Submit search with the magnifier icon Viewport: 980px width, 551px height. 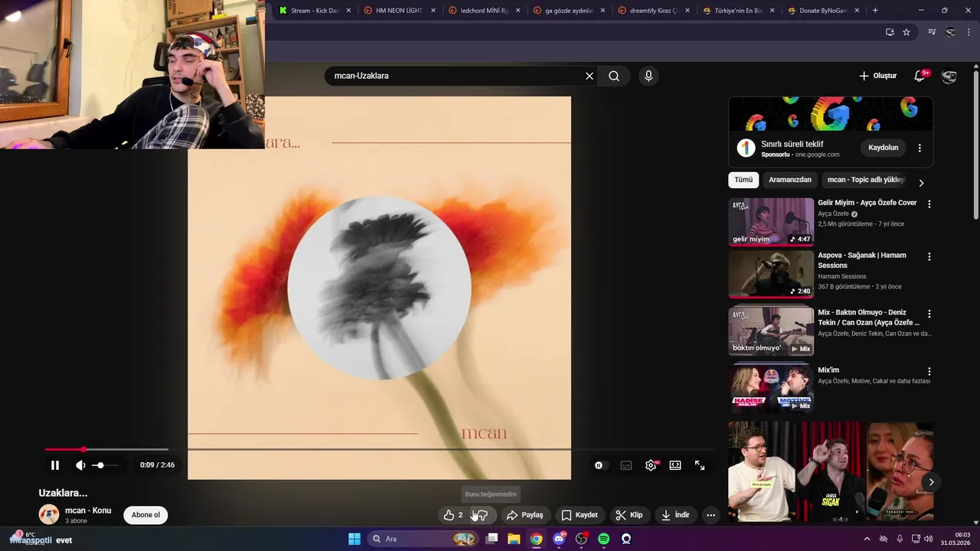point(614,76)
